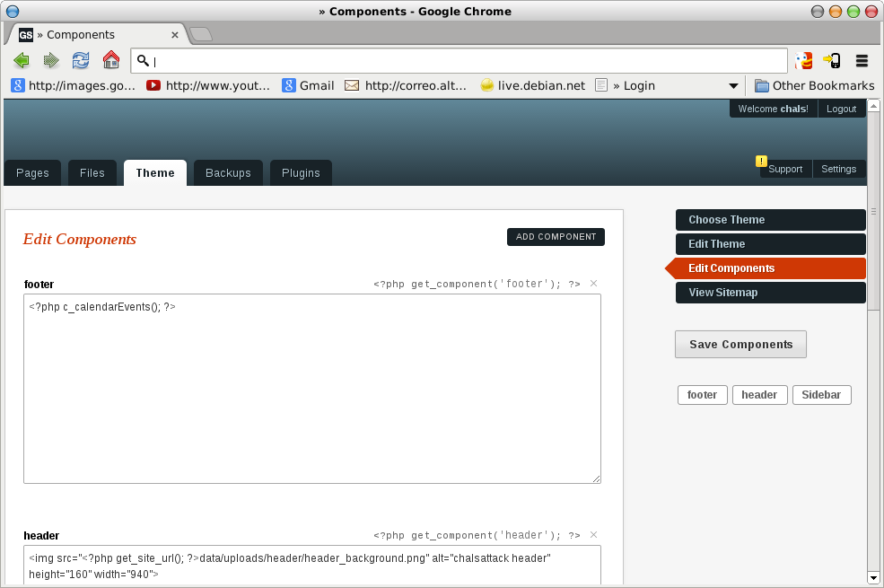This screenshot has height=588, width=884.
Task: Switch to the Pages tab
Action: [x=32, y=173]
